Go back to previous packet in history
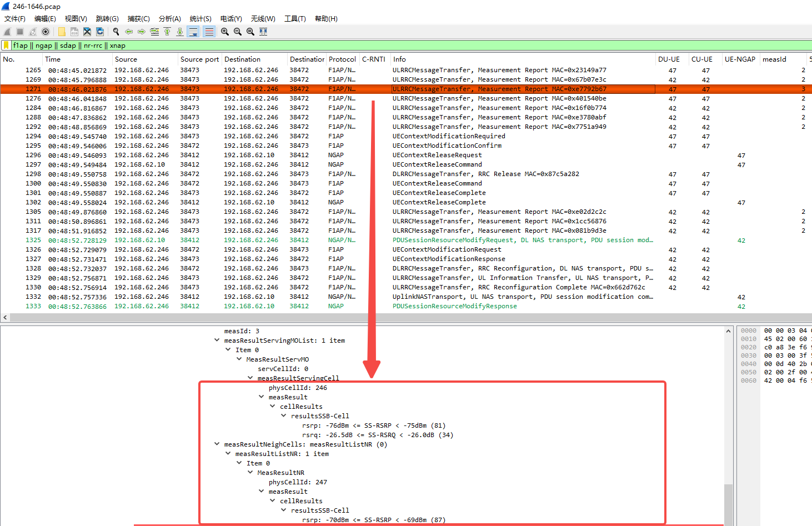This screenshot has width=812, height=526. tap(129, 32)
